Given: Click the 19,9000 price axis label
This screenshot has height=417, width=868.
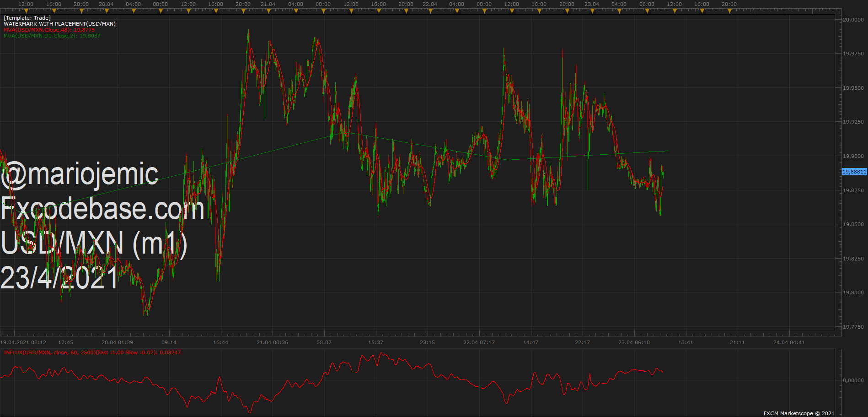Looking at the screenshot, I should (x=853, y=156).
